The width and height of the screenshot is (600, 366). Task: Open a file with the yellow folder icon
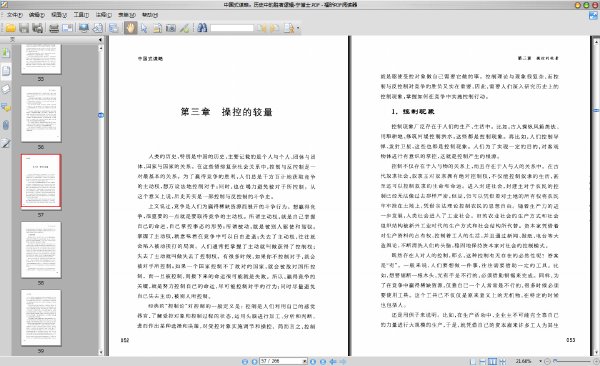tap(10, 28)
